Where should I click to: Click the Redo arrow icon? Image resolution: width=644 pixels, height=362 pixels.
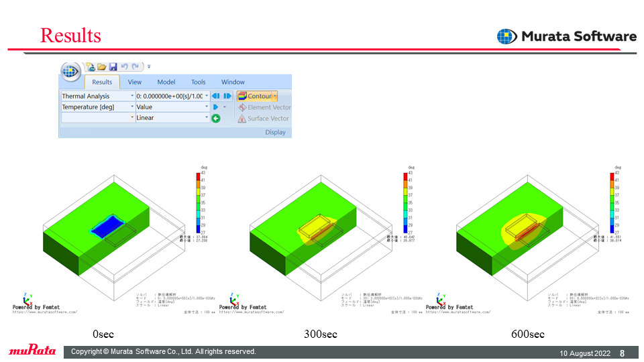tap(135, 66)
